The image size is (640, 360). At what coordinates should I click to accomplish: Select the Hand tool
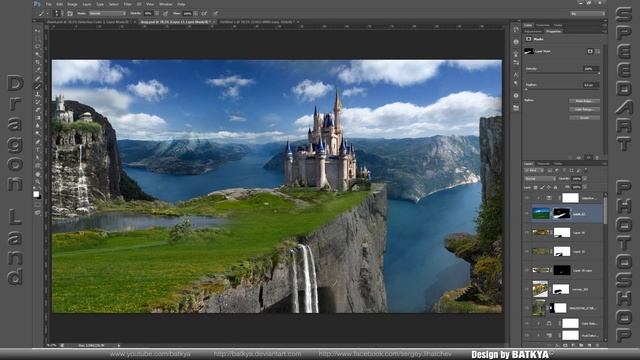[x=38, y=174]
